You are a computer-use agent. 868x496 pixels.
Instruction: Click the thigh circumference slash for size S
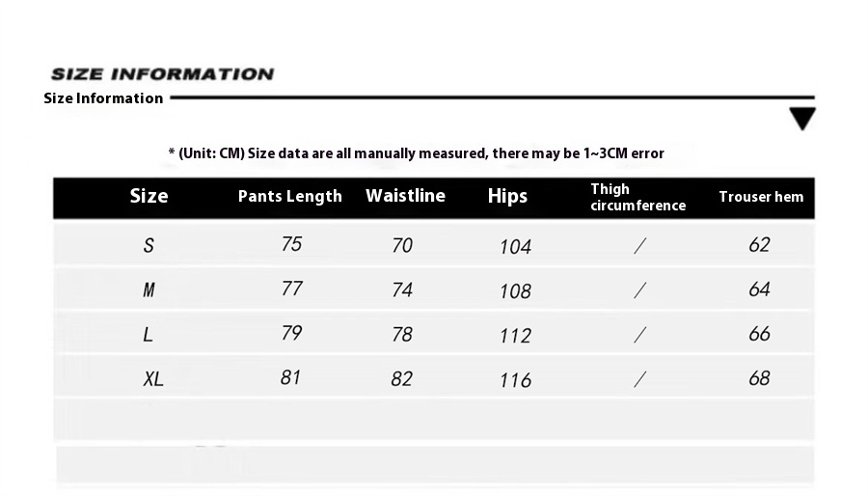[638, 246]
